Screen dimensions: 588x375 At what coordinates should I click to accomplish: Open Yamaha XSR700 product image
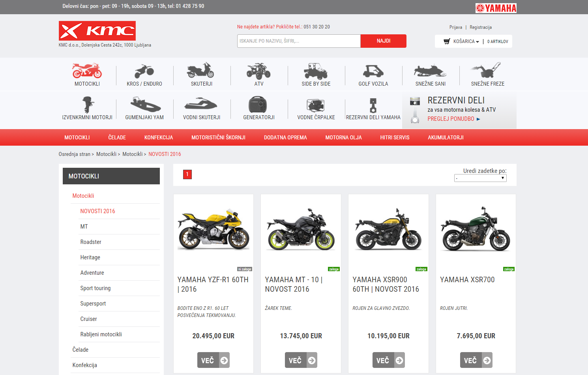coord(476,229)
